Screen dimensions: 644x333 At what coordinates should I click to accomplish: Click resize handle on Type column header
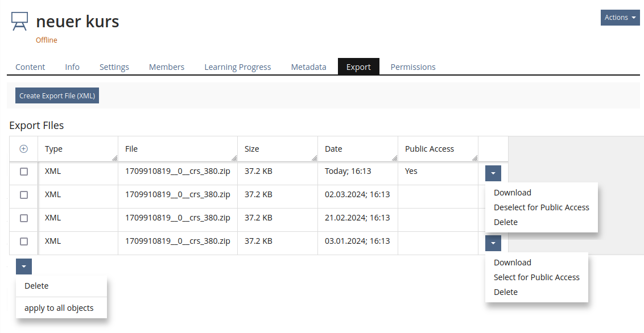(114, 159)
